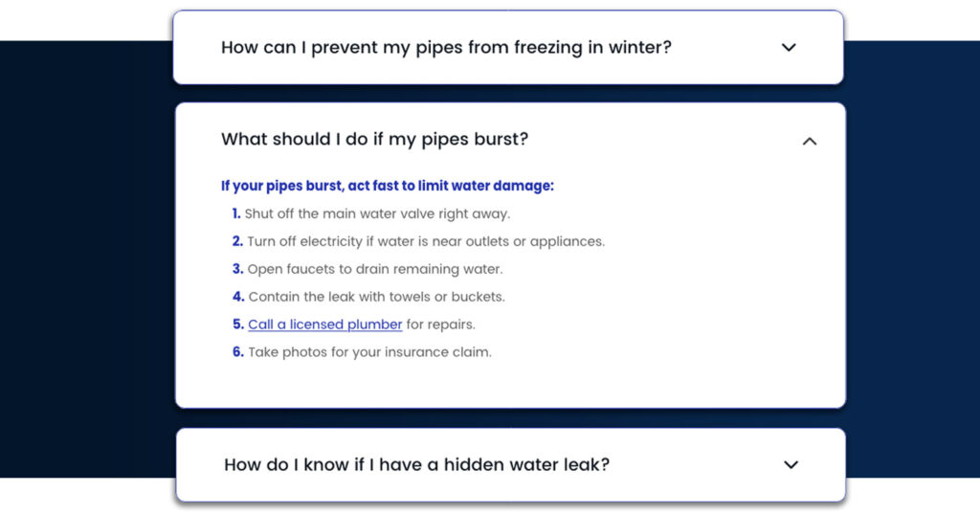Image resolution: width=980 pixels, height=515 pixels.
Task: Click the blue number 6 list marker
Action: pos(238,352)
